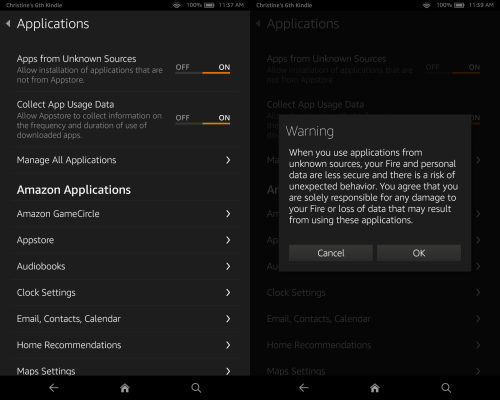Switch Apps from Unknown Sources to ON, left screen
The image size is (500, 400).
coord(224,67)
